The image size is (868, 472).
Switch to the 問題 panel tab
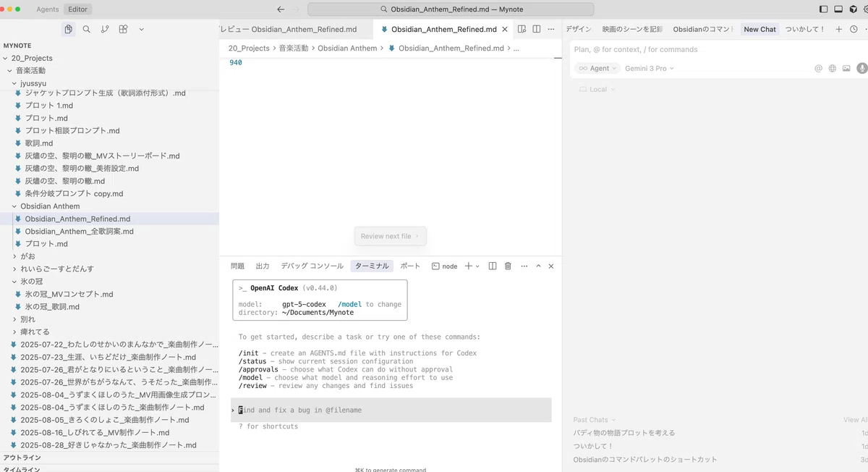pyautogui.click(x=237, y=266)
